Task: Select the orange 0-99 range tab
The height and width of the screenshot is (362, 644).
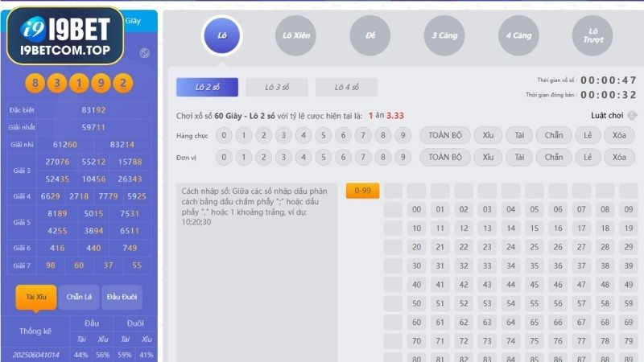Action: pos(361,191)
